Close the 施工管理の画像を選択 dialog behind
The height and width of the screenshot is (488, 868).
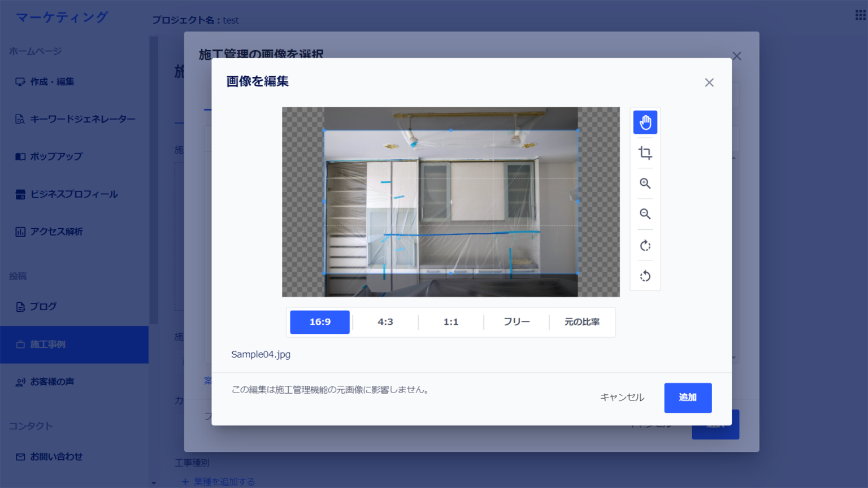(736, 56)
